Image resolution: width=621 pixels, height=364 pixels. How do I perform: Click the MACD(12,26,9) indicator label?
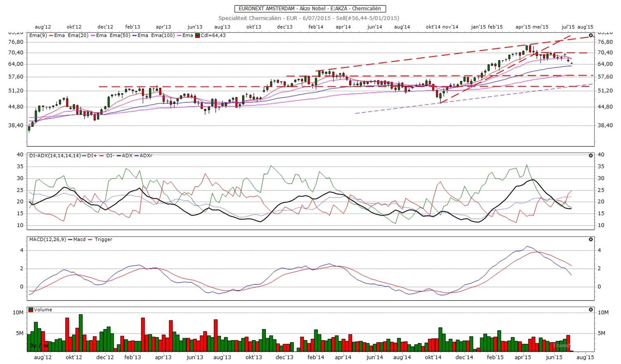click(x=47, y=240)
